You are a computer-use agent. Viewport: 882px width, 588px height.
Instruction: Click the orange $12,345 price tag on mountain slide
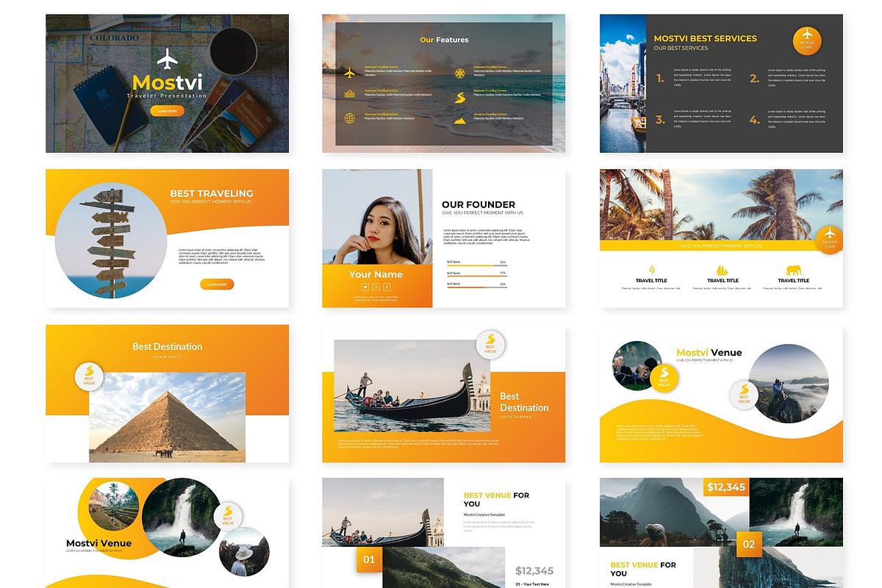tap(725, 487)
